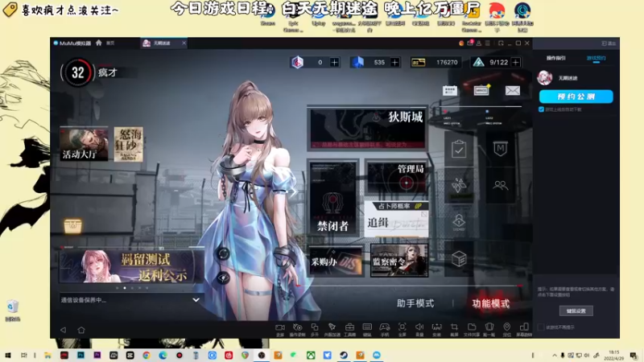This screenshot has height=362, width=644.
Task: Open 活动大厅 thumbnail
Action: click(x=84, y=144)
